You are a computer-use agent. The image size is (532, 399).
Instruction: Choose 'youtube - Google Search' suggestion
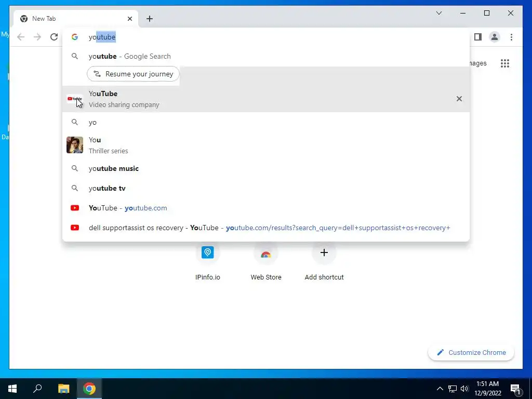pos(266,56)
